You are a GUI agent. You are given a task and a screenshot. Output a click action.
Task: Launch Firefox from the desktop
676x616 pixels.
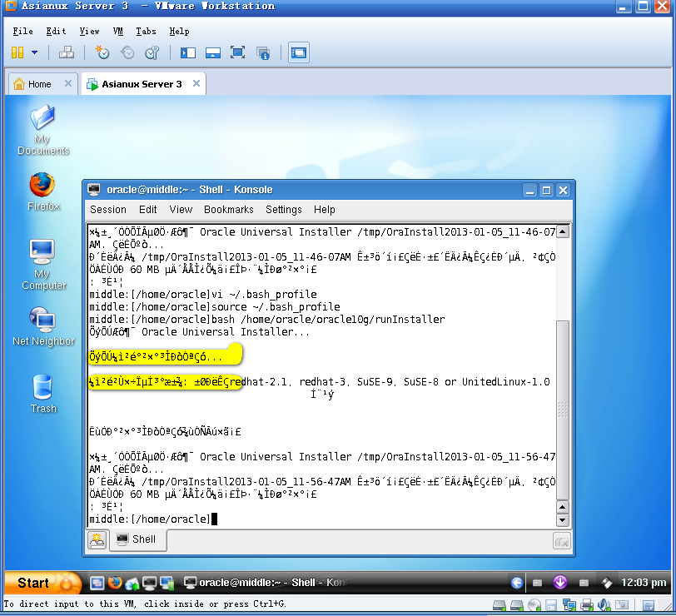42,185
